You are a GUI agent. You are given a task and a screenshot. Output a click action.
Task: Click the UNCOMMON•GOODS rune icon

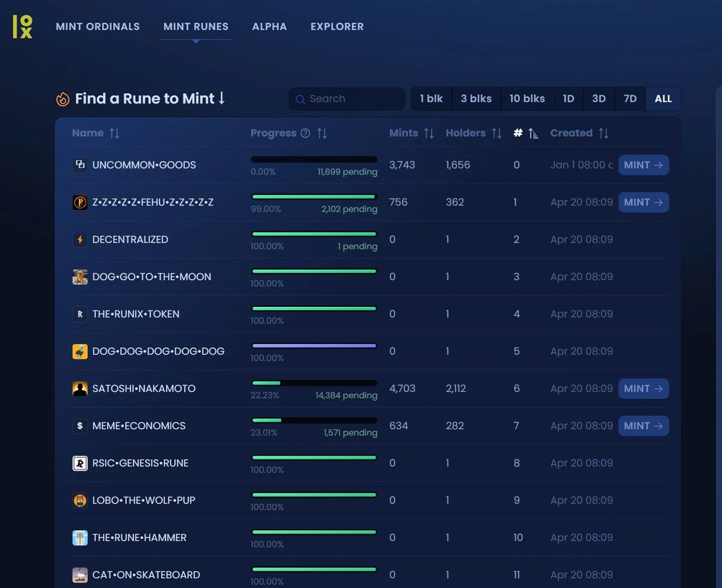(x=80, y=165)
